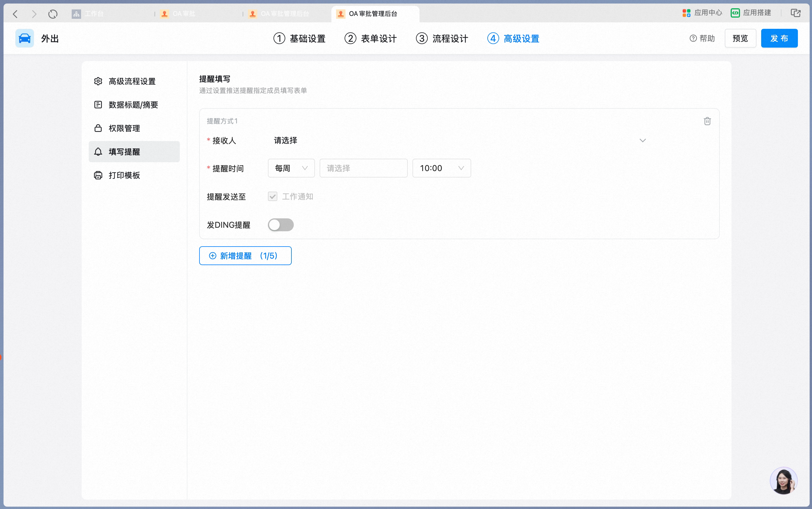This screenshot has height=509, width=812.
Task: Open 帮助 help link
Action: click(x=702, y=38)
